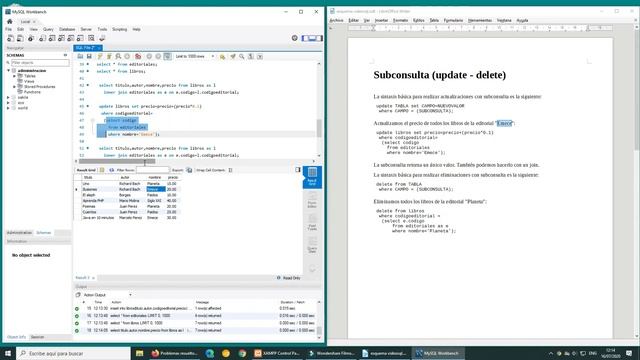Expand Stored Procedures node in schema tree
Viewport: 640px width, 360px height.
14,87
